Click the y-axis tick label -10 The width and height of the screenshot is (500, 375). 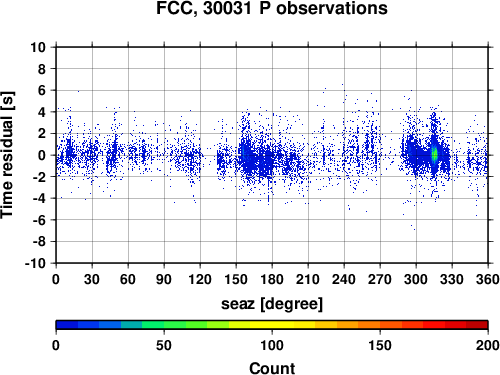pos(35,263)
